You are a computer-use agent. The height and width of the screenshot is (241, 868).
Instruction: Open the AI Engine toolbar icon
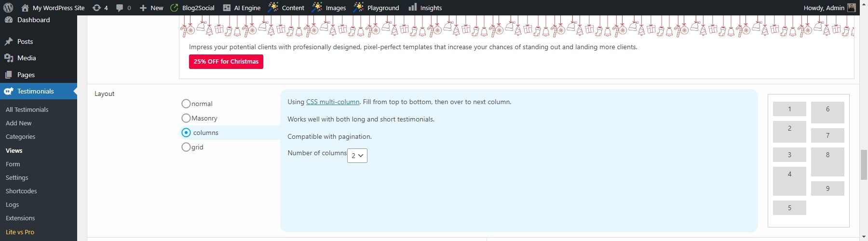click(x=227, y=8)
